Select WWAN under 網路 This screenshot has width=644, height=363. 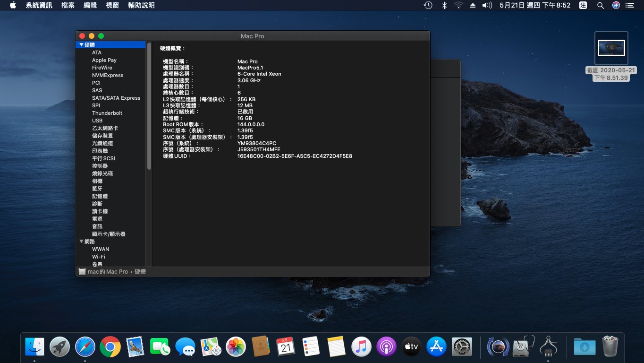101,249
